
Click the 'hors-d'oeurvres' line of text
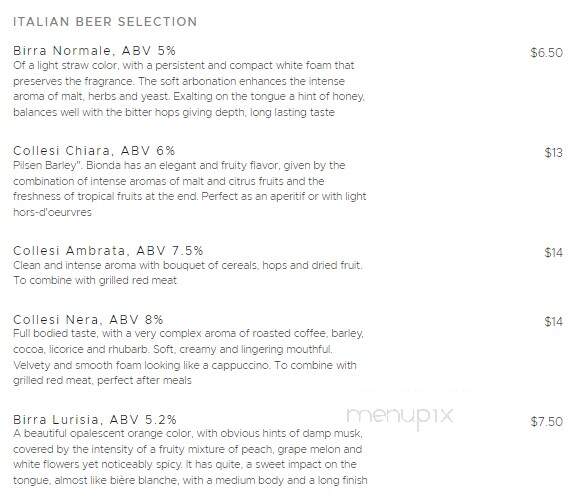click(52, 212)
